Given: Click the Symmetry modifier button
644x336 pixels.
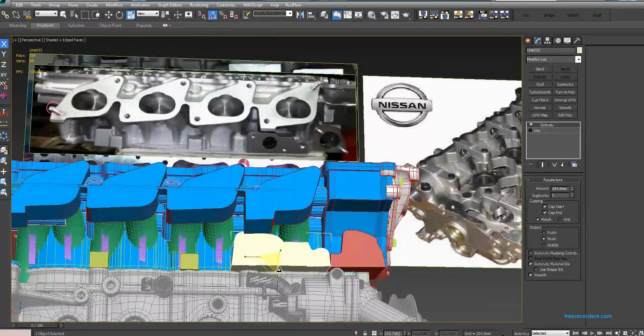Looking at the screenshot, I should pyautogui.click(x=565, y=84).
